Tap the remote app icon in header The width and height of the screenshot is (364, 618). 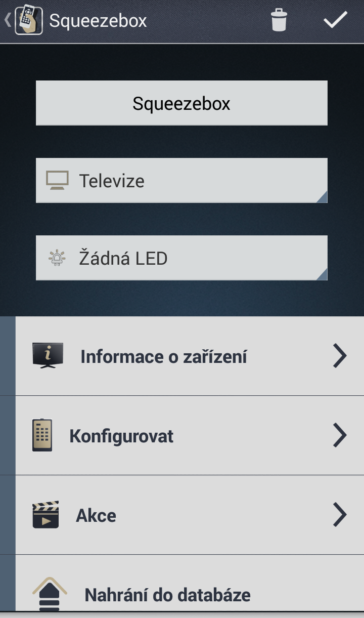tap(29, 20)
